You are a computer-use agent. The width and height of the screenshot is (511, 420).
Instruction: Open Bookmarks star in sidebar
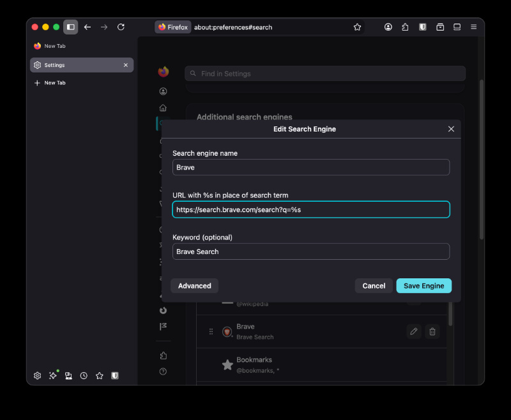click(x=100, y=376)
